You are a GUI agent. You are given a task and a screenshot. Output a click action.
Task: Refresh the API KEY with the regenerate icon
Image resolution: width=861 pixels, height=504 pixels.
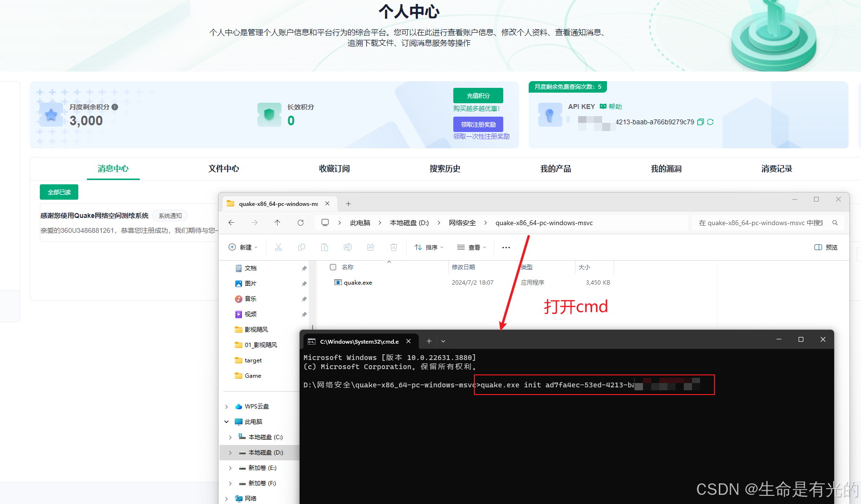pyautogui.click(x=710, y=122)
